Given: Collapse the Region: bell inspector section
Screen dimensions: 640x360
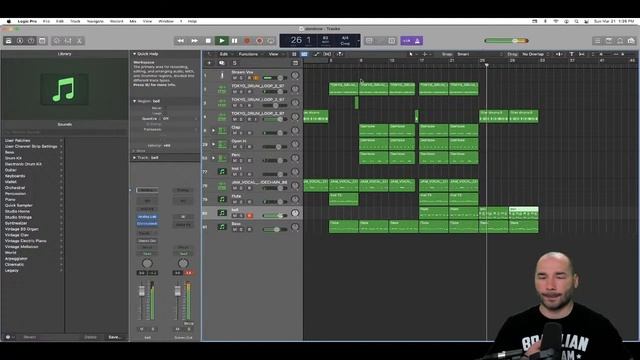Looking at the screenshot, I should (x=134, y=101).
